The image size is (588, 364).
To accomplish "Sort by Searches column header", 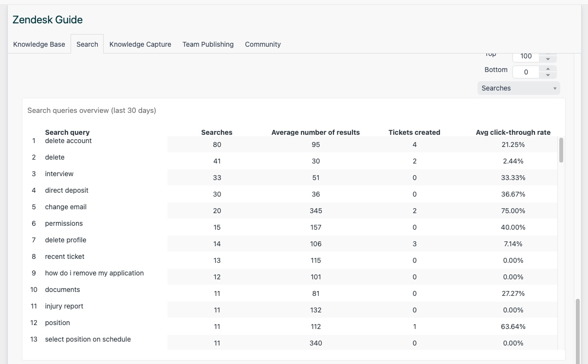I will 217,132.
